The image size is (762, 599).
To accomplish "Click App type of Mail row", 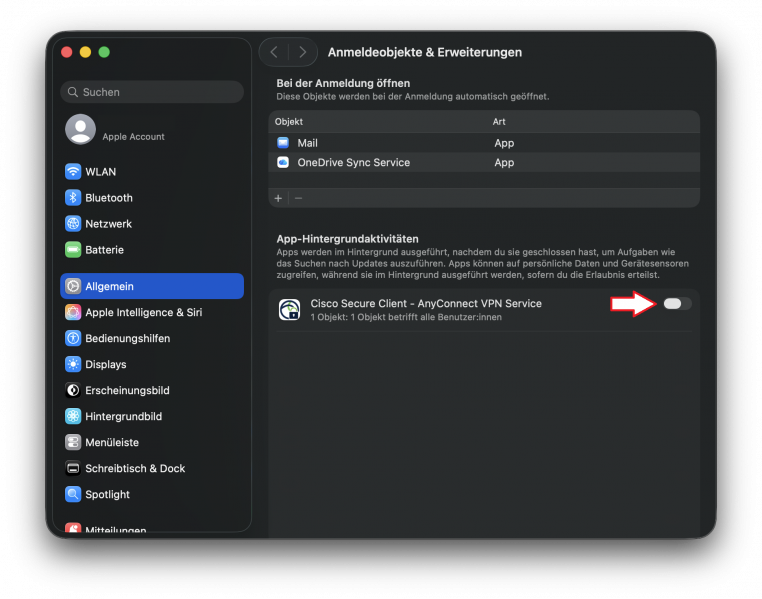I will click(x=504, y=143).
